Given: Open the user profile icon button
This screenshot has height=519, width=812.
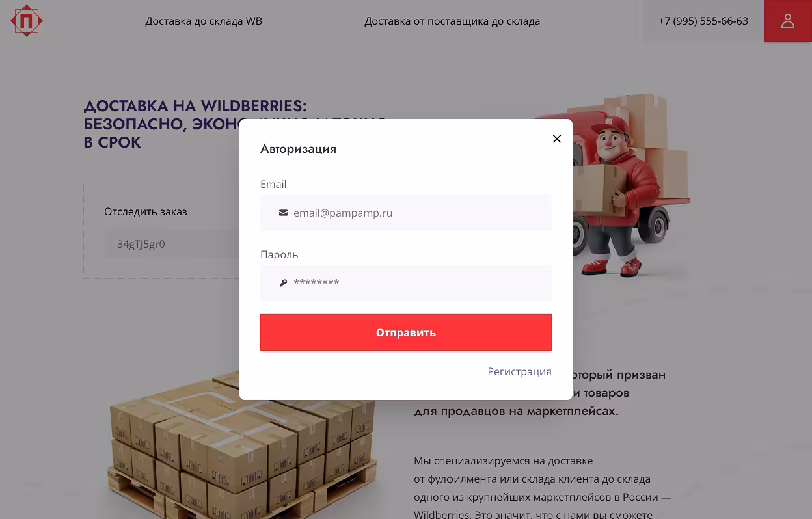Looking at the screenshot, I should pyautogui.click(x=788, y=21).
